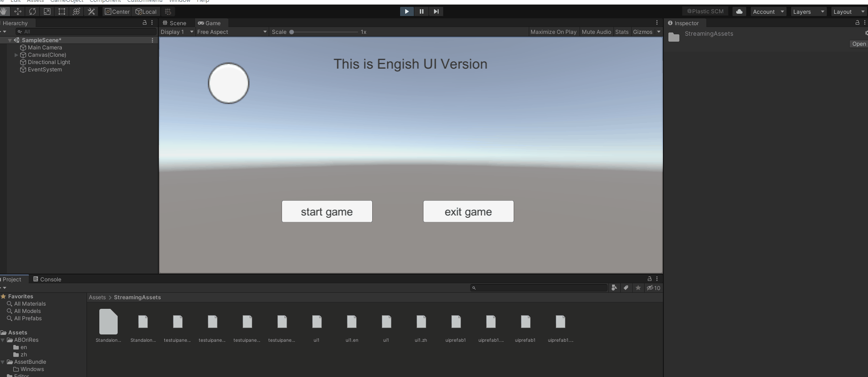Image resolution: width=868 pixels, height=377 pixels.
Task: Click Assets in the breadcrumb path
Action: 97,297
